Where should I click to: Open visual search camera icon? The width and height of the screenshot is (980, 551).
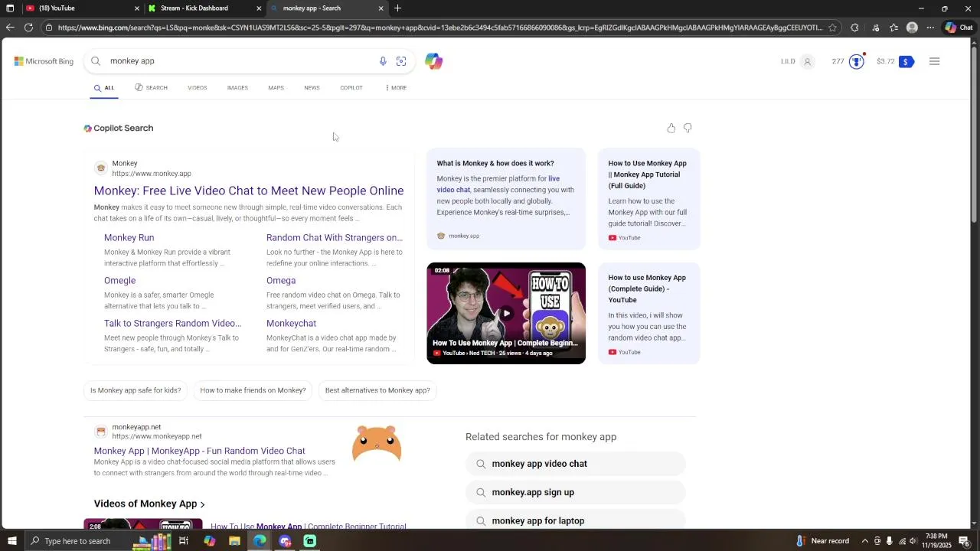pyautogui.click(x=401, y=61)
